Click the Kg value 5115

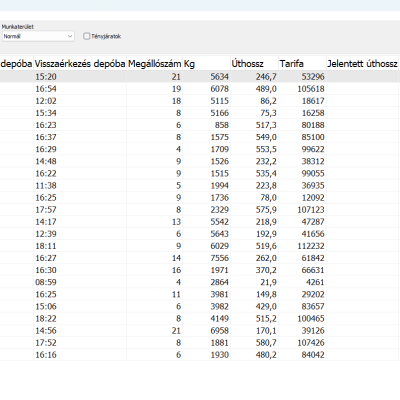(220, 101)
